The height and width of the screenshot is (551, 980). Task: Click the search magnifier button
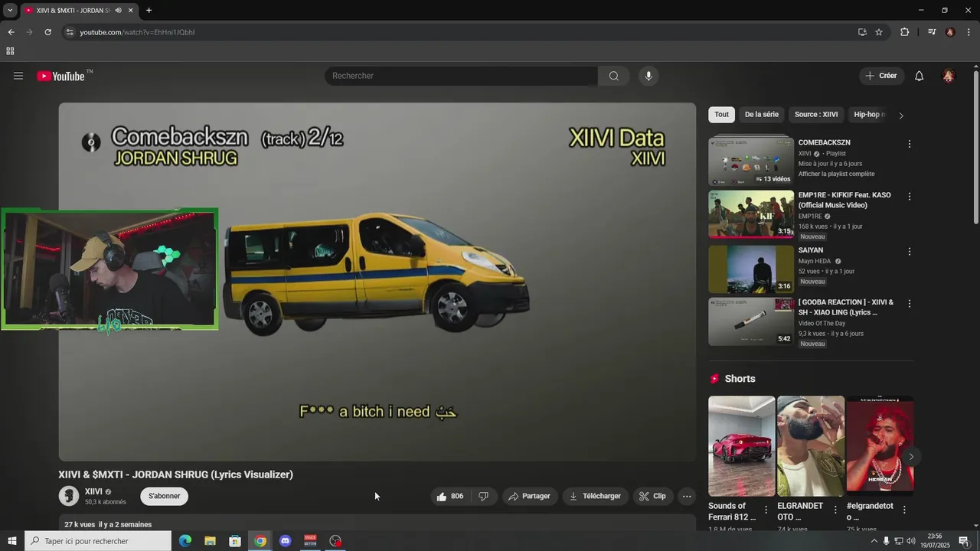click(x=613, y=76)
